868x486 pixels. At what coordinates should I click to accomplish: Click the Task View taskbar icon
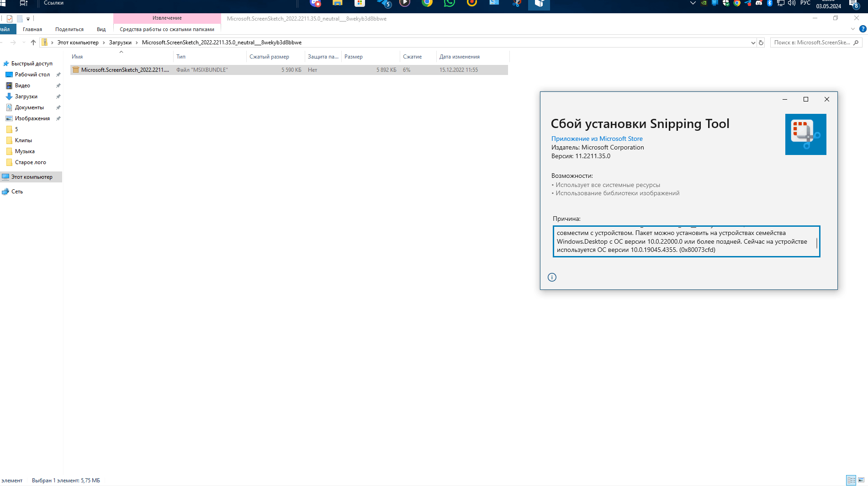pos(23,3)
